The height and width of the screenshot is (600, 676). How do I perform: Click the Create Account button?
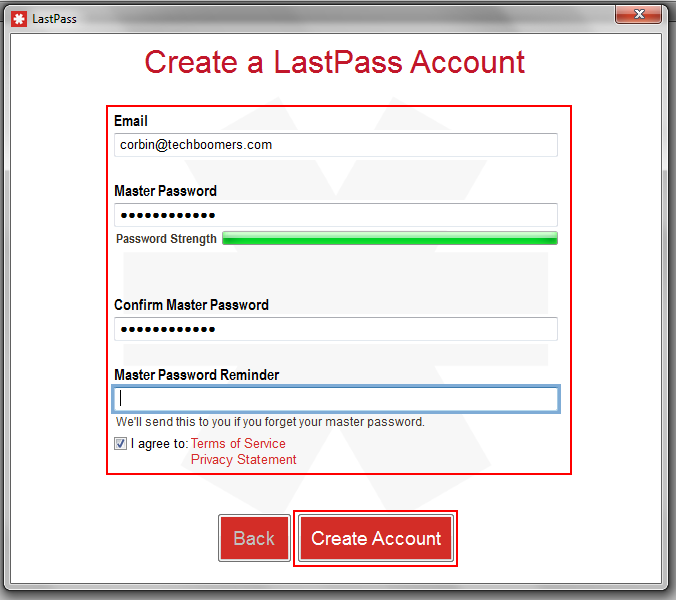376,538
